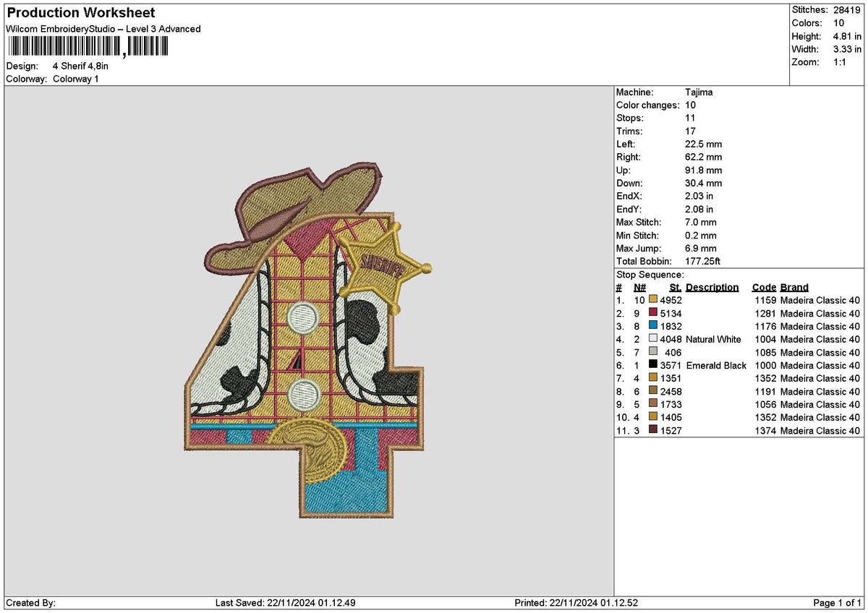
Task: Toggle the Brand column header
Action: click(x=793, y=287)
